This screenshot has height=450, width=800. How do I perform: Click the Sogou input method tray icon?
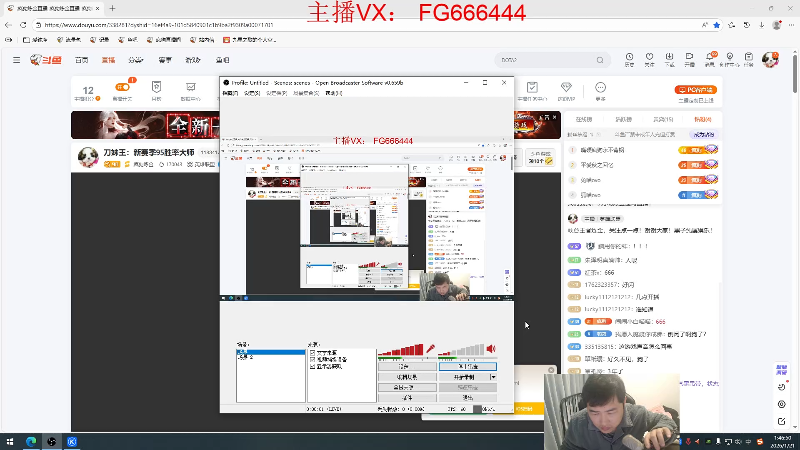(760, 441)
